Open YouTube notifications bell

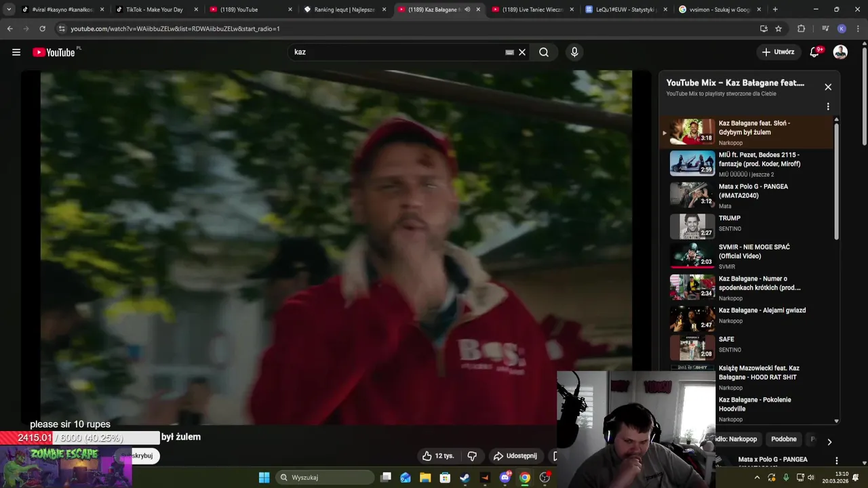(x=815, y=52)
